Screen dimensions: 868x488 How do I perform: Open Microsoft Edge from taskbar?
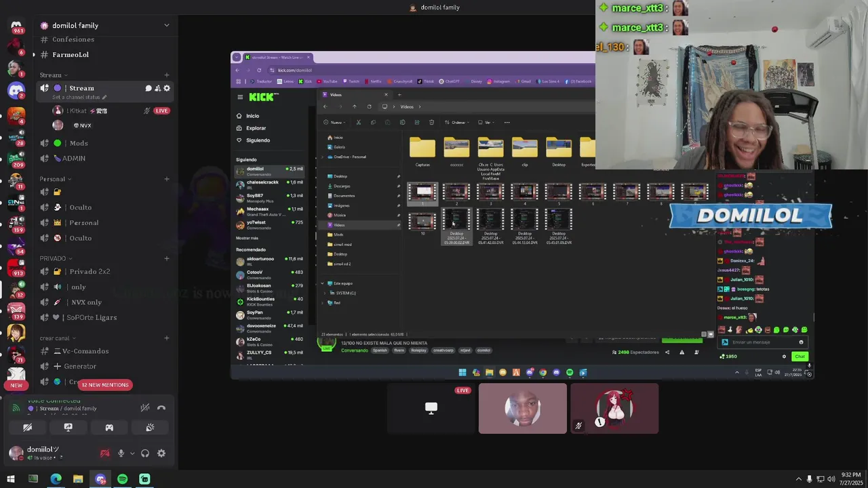(56, 479)
